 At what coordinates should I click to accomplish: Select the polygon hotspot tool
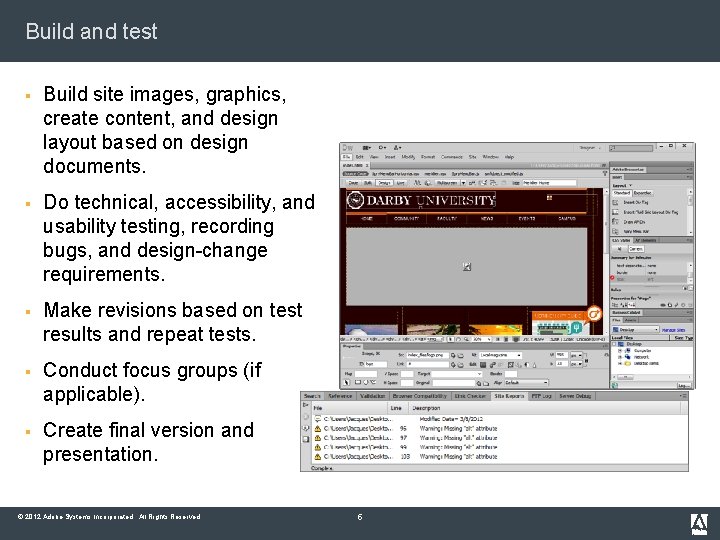point(373,382)
